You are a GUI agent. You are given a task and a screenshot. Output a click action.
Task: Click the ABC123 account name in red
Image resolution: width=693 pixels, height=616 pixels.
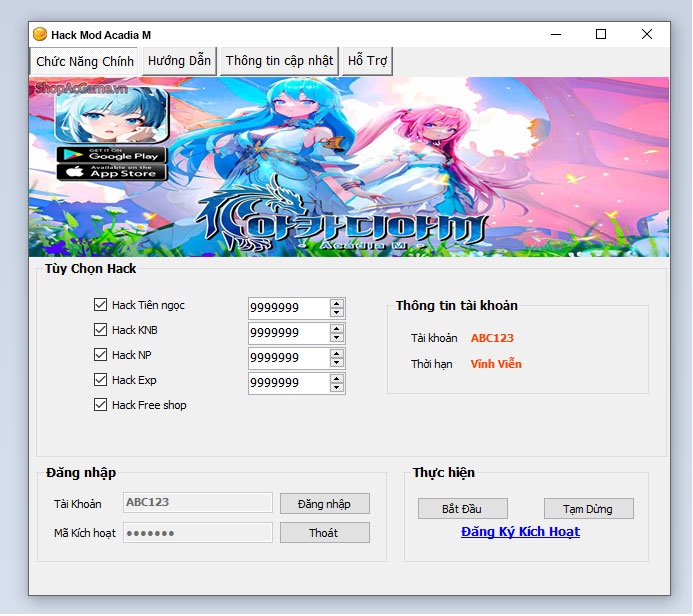coord(492,338)
